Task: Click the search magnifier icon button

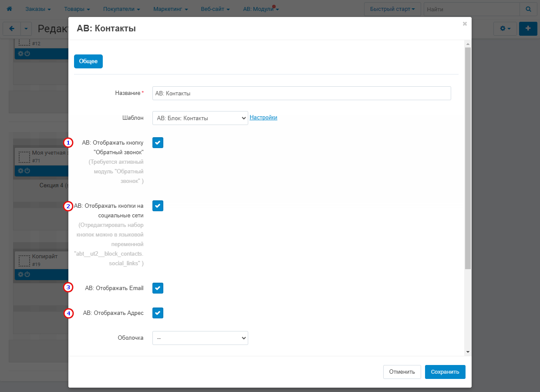Action: 528,9
